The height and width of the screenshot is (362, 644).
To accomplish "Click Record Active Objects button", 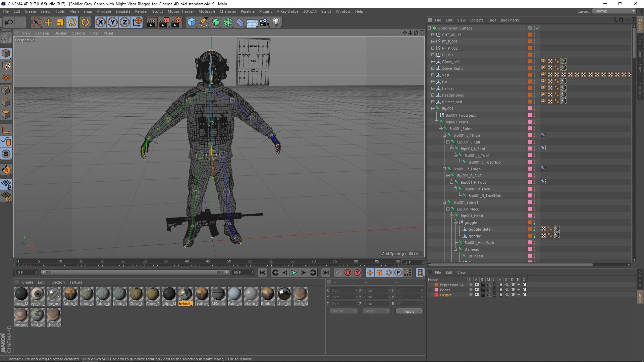I will coord(338,273).
